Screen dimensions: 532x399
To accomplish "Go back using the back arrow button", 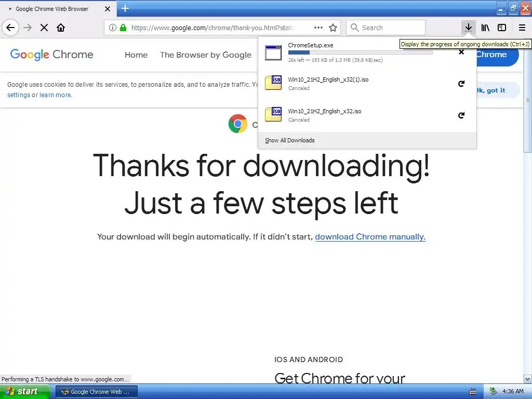I will 10,28.
